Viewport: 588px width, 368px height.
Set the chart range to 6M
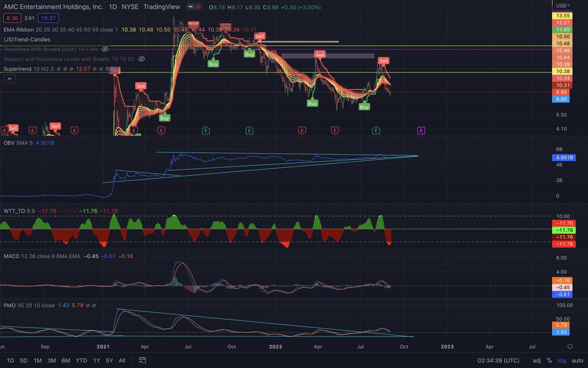tap(66, 360)
